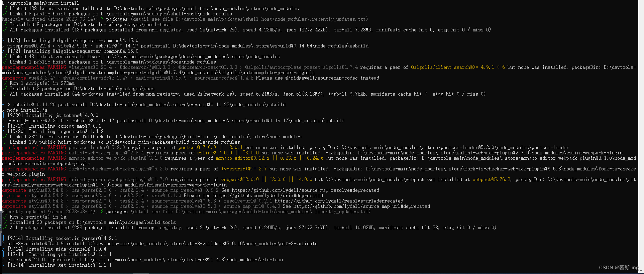Click the 'Installed 20 packages' build-tools line
644x274 pixels.
pyautogui.click(x=93, y=222)
